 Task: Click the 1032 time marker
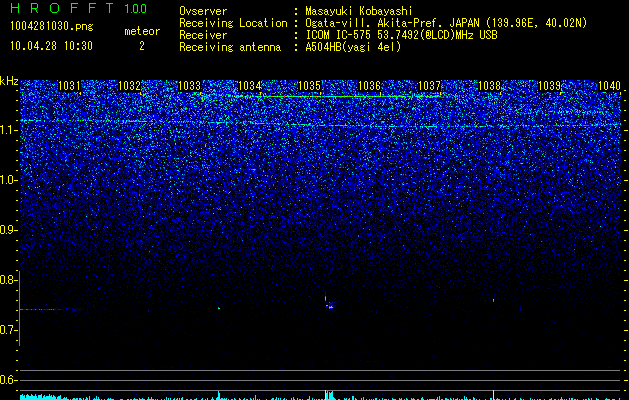point(130,86)
